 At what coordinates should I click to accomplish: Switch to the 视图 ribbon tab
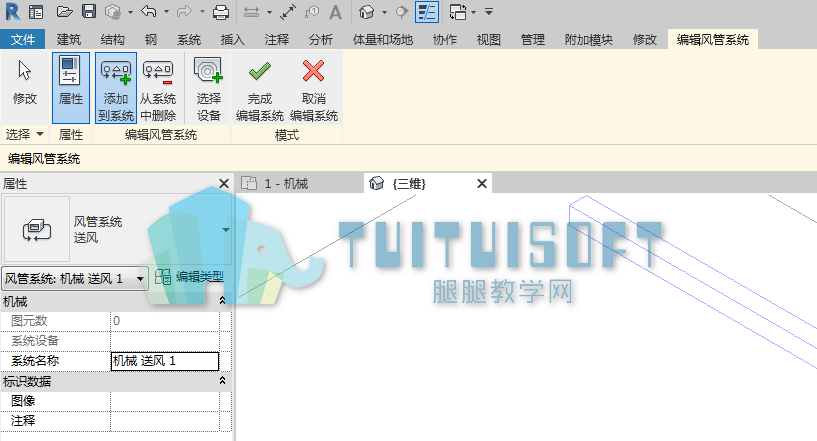tap(489, 40)
